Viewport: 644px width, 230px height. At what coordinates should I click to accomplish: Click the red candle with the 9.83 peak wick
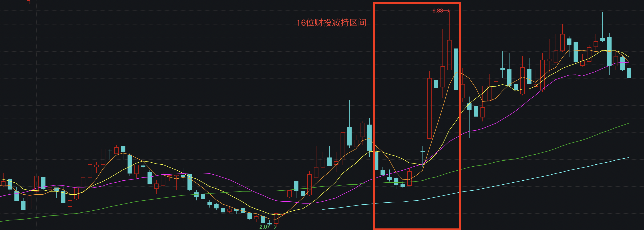(x=449, y=55)
